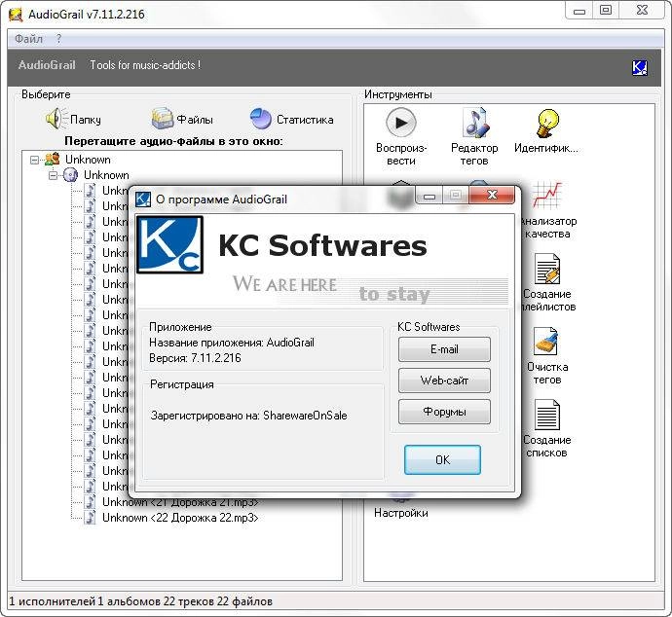Open the tag editor (Редактор тегов)
This screenshot has height=617, width=672.
474,136
